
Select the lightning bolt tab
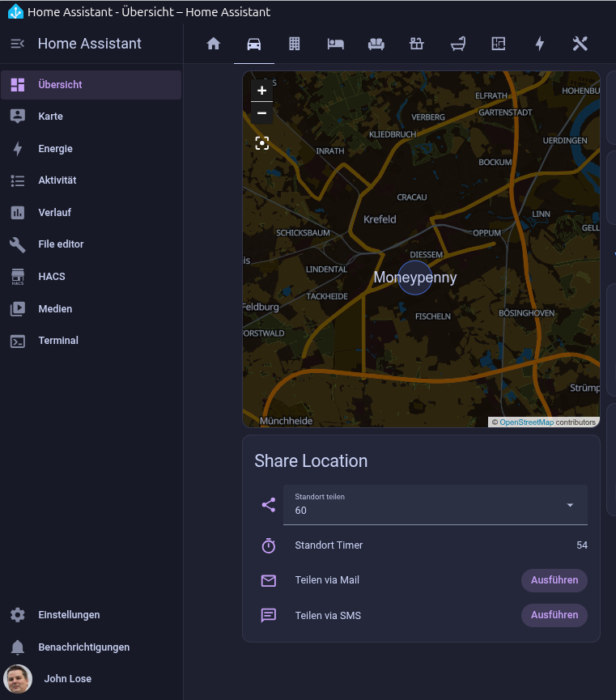[x=540, y=44]
